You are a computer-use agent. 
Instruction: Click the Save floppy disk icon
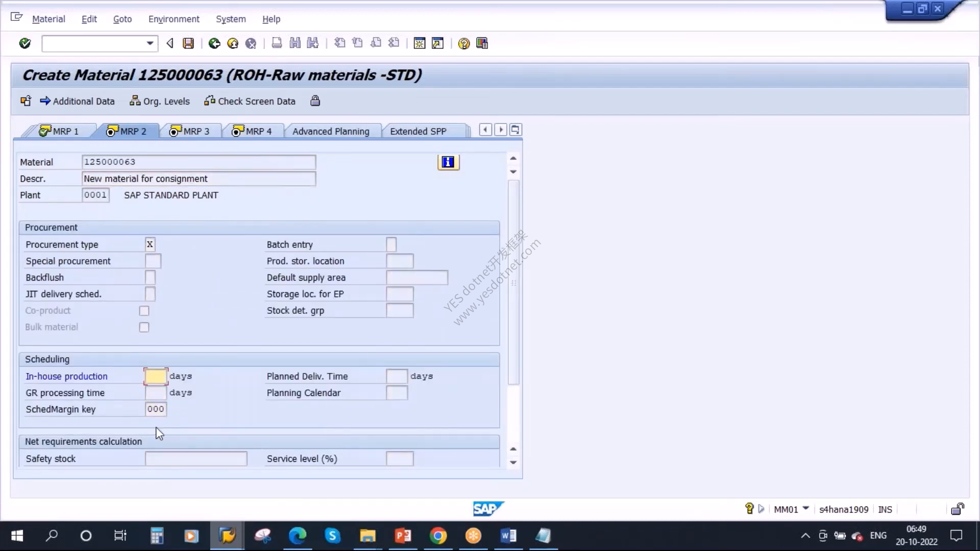point(188,43)
